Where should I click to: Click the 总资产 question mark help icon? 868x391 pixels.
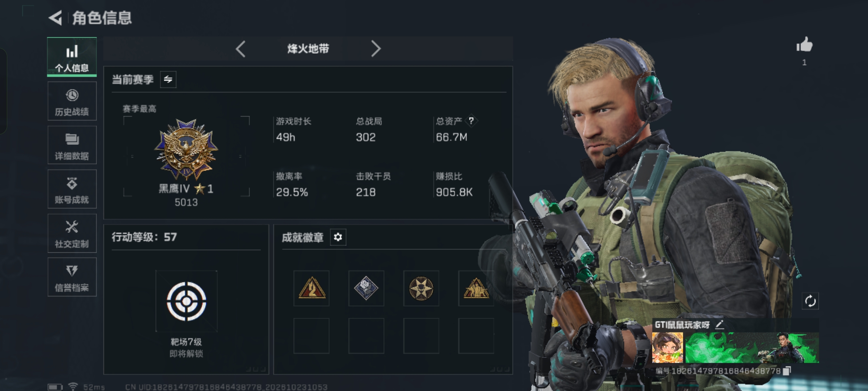[471, 121]
